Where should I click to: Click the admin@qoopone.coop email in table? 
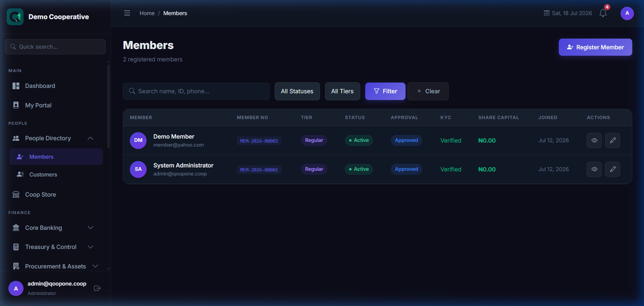(x=180, y=174)
